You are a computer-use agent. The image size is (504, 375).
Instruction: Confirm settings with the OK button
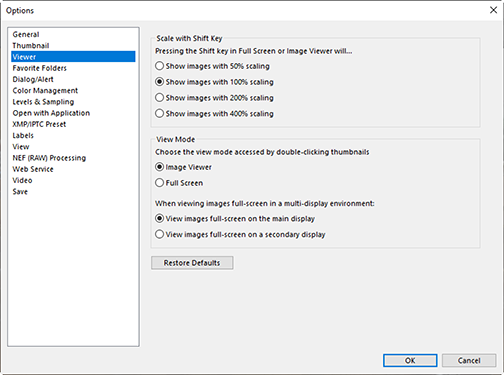pos(410,360)
